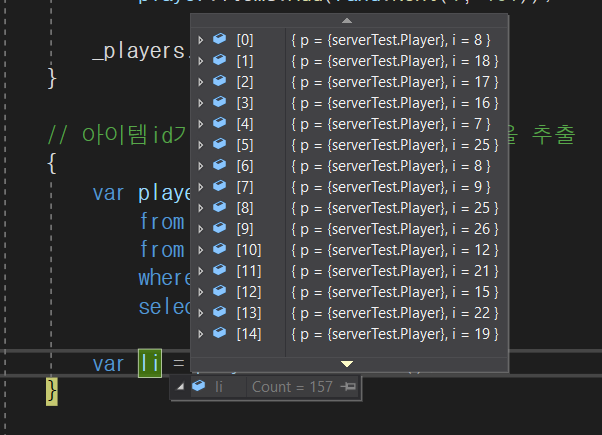Image resolution: width=602 pixels, height=435 pixels.
Task: Click the Count = 157 value
Action: click(293, 386)
